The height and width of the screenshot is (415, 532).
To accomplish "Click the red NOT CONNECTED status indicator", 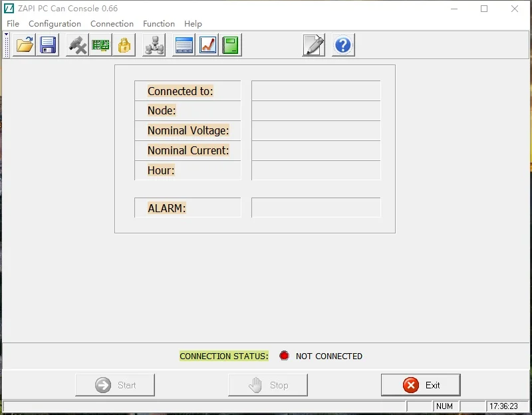I will (x=285, y=355).
